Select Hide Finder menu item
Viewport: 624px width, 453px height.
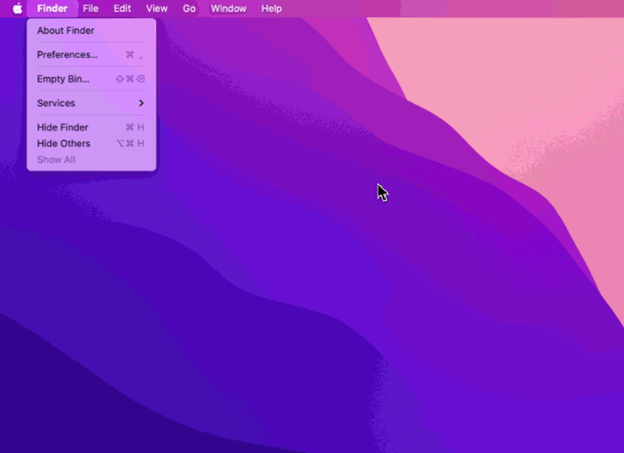click(x=92, y=127)
